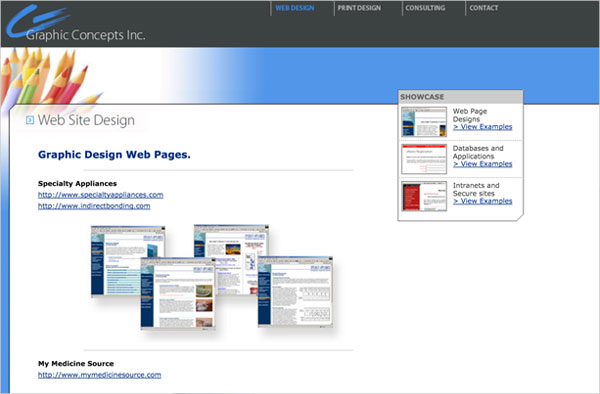Screen dimensions: 600x394
Task: Visit the specialtyappliances.com link
Action: [x=101, y=195]
